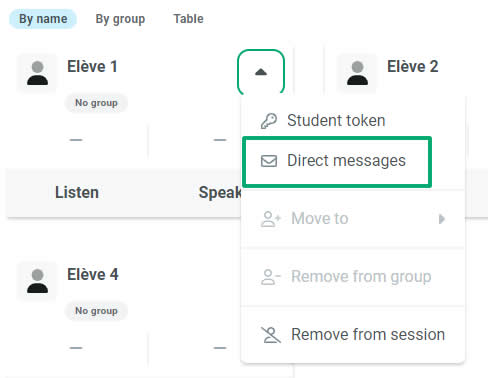The width and height of the screenshot is (488, 378).
Task: Collapse the Elève 1 options menu arrow
Action: [261, 72]
